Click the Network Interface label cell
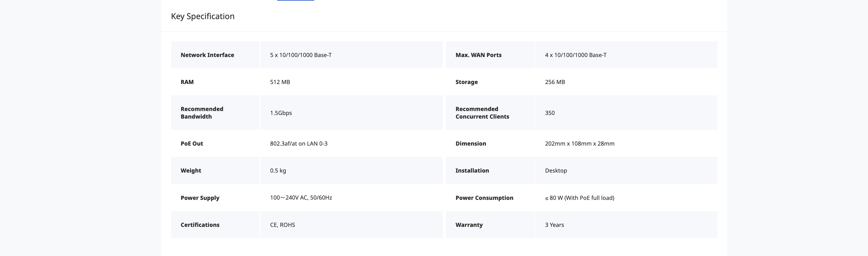868x256 pixels. [x=207, y=55]
